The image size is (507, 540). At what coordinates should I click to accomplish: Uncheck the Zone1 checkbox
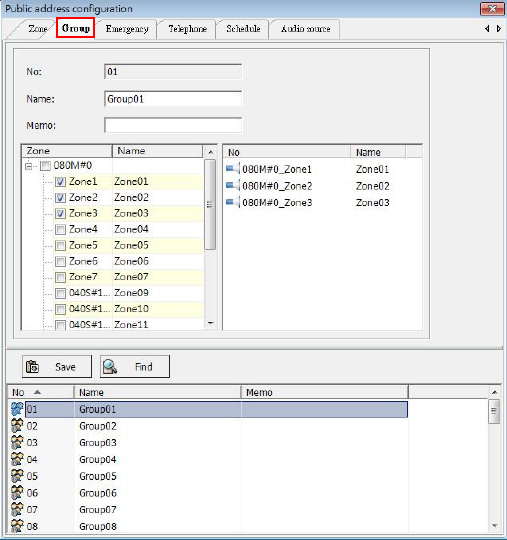click(60, 182)
